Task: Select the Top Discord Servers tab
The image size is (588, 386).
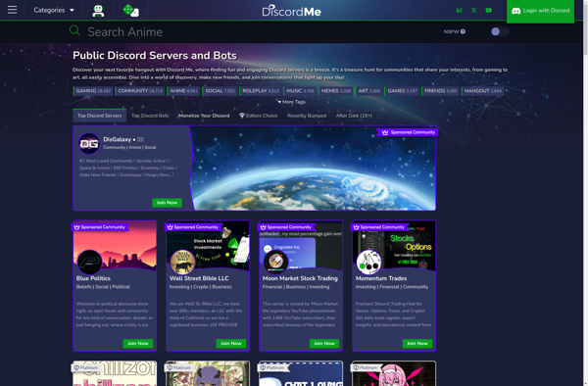Action: tap(99, 116)
